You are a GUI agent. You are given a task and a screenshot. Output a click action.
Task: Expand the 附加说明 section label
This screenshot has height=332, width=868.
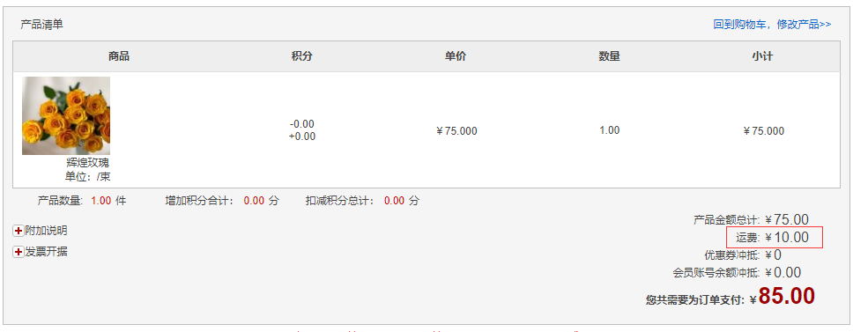(x=47, y=231)
